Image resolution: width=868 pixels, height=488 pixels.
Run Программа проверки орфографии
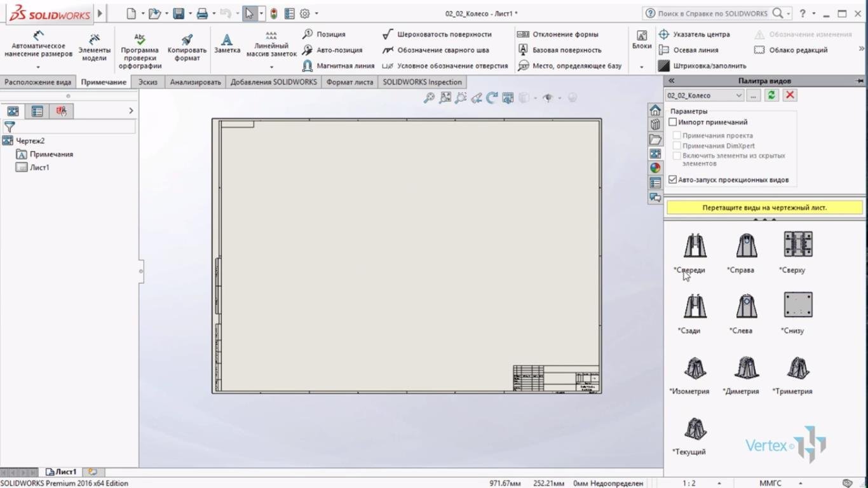click(140, 51)
